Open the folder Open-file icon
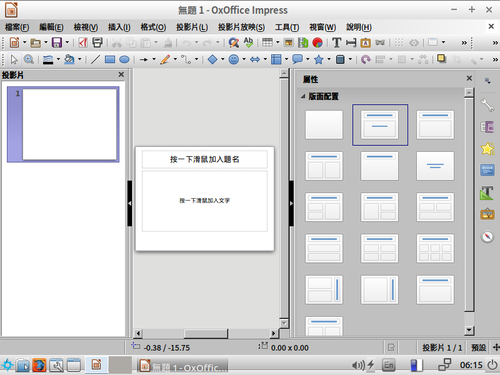The width and height of the screenshot is (500, 375). (35, 42)
